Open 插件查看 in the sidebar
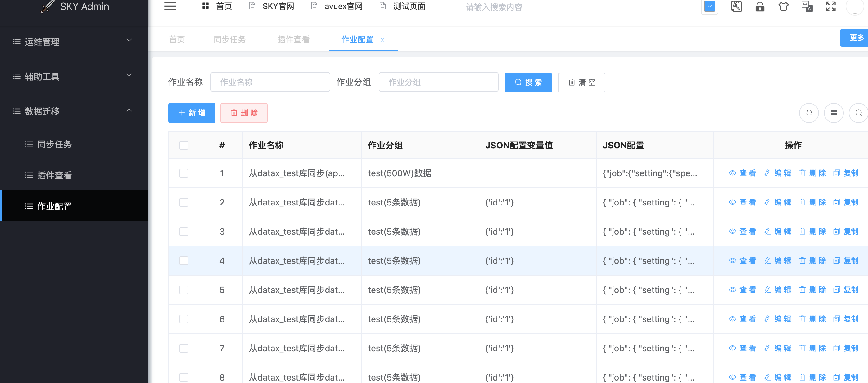The width and height of the screenshot is (868, 383). click(55, 175)
